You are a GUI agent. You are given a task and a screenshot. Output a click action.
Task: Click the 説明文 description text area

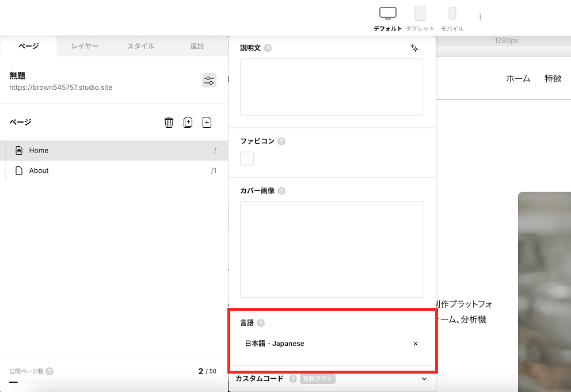point(332,87)
